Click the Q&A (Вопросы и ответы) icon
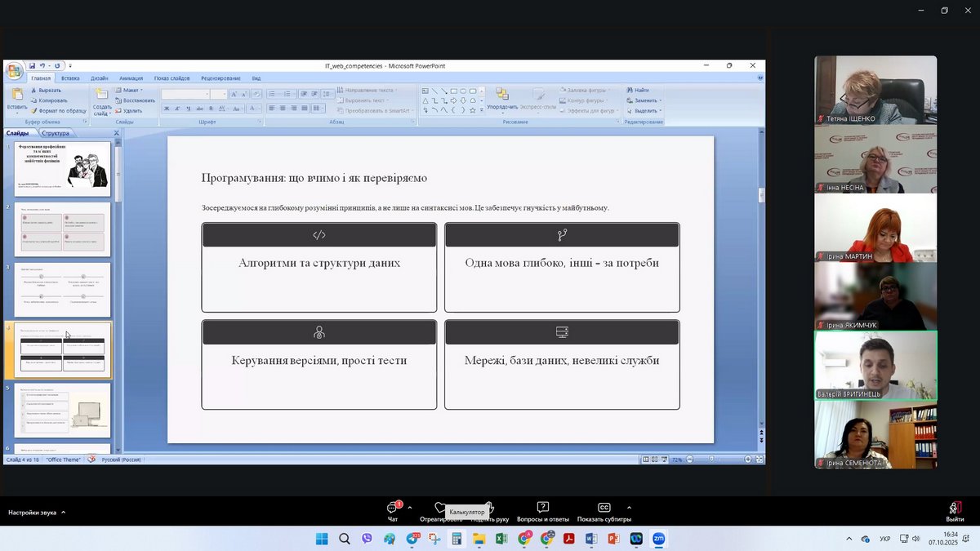This screenshot has width=980, height=551. click(542, 508)
